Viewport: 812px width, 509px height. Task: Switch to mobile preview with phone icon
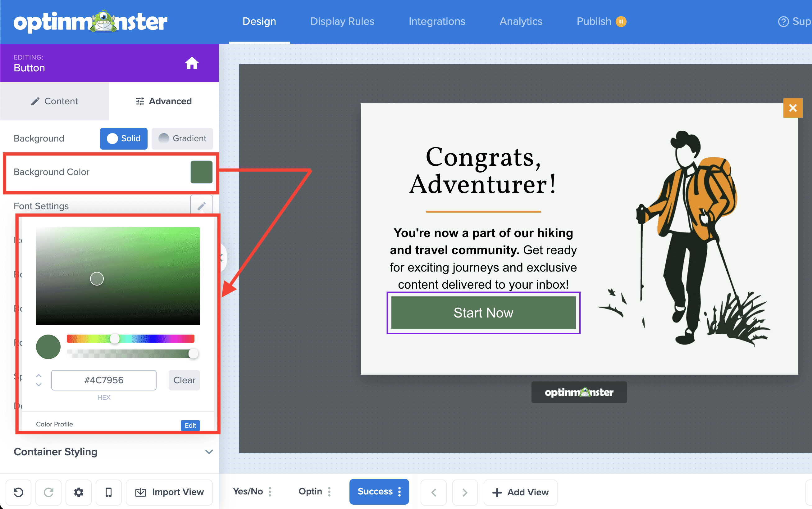tap(108, 492)
